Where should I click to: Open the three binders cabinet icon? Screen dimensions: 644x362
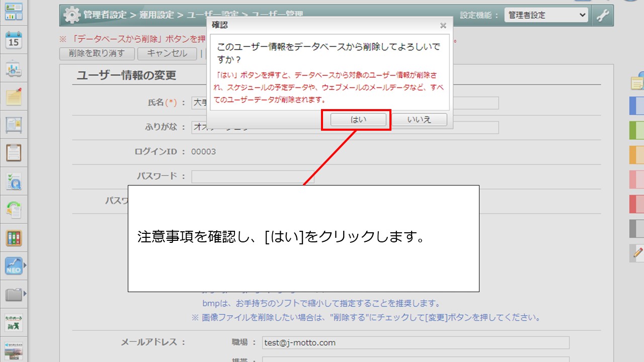click(x=14, y=238)
